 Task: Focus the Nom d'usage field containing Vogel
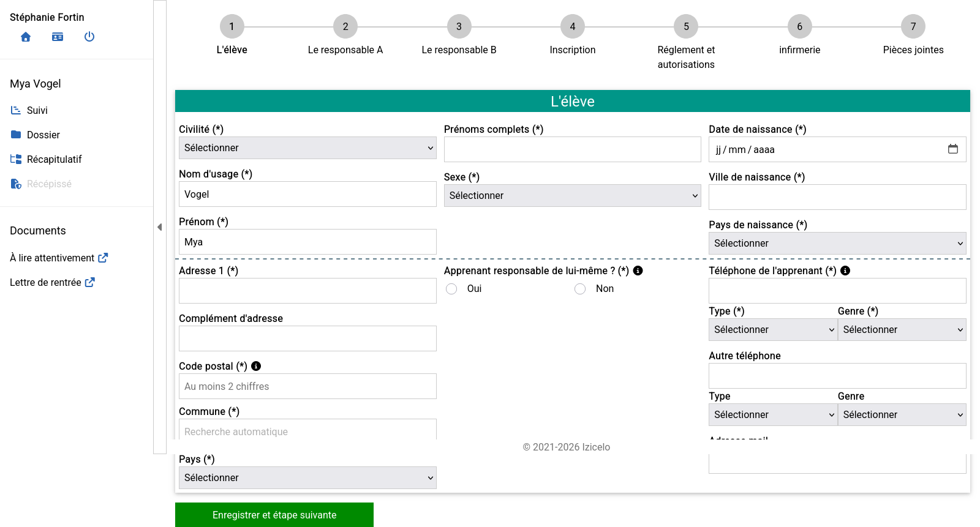point(307,194)
